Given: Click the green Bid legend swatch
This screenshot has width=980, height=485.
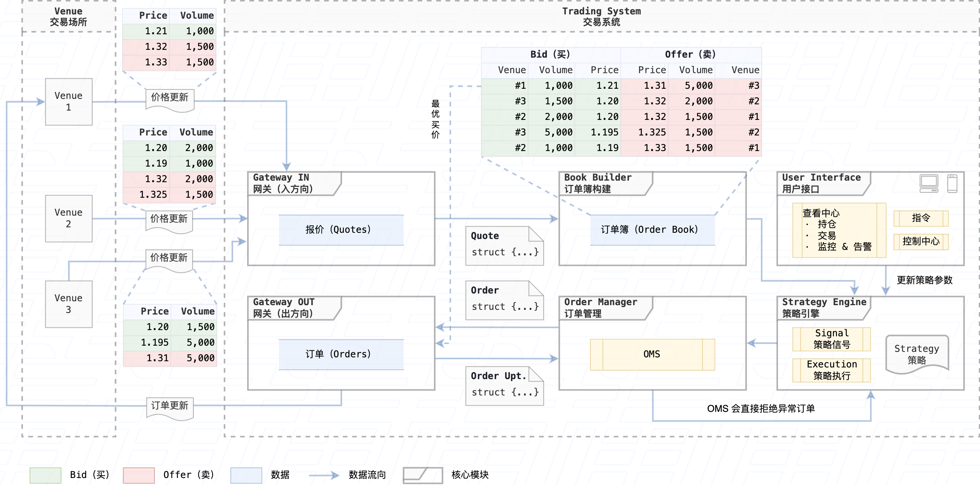Looking at the screenshot, I should [x=46, y=475].
